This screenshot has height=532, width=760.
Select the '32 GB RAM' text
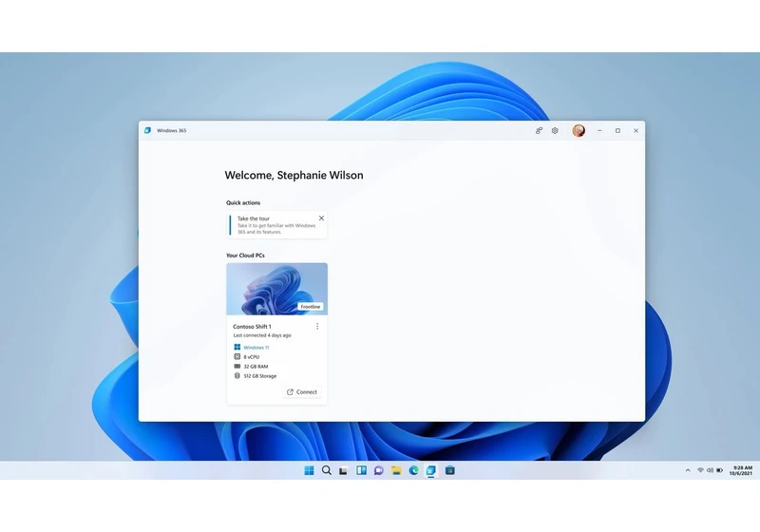point(256,367)
